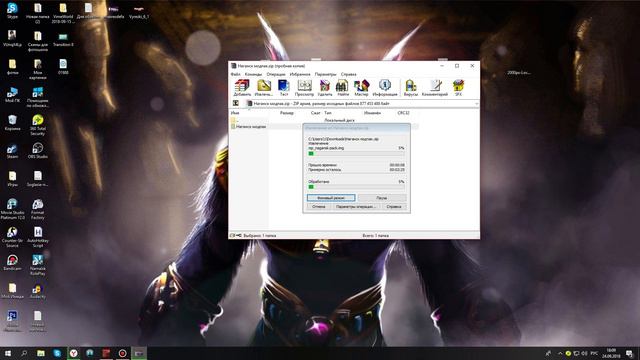
Task: Click the Extract (Извлечь) toolbar icon
Action: (x=264, y=87)
